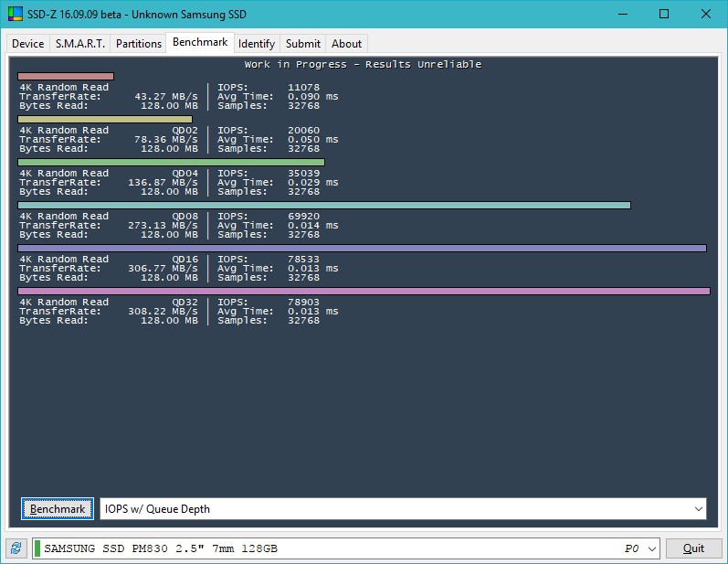Click the 136.87 MB/s transfer rate value
This screenshot has height=564, width=728.
tap(163, 183)
